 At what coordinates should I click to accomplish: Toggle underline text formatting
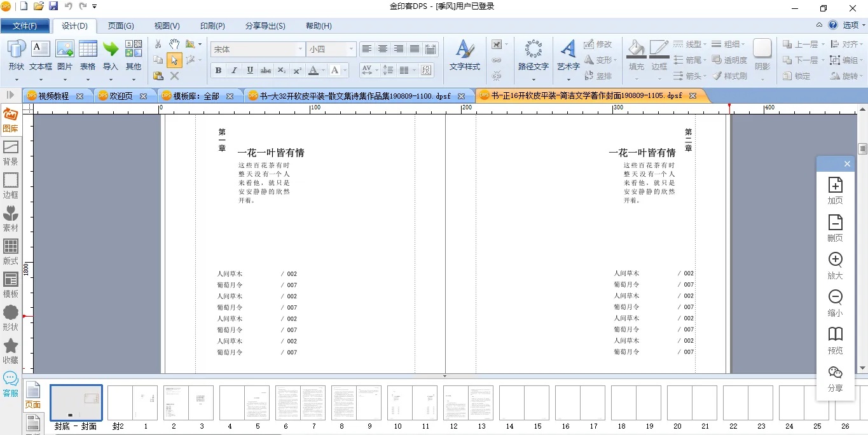click(x=250, y=71)
